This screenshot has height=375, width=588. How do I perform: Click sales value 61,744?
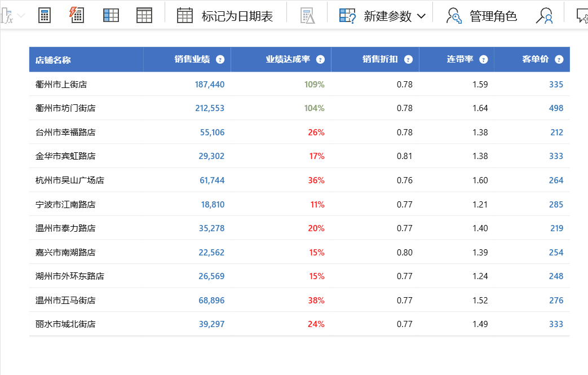(212, 180)
